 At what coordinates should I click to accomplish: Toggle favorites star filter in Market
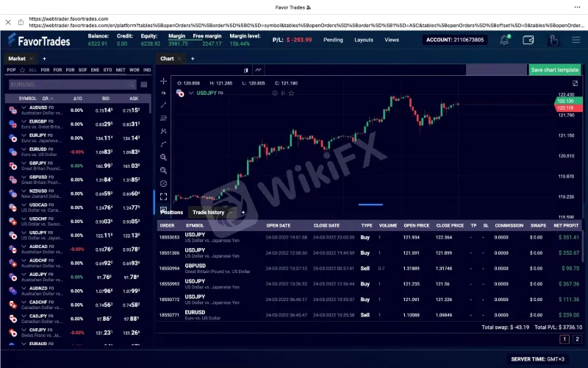(23, 70)
